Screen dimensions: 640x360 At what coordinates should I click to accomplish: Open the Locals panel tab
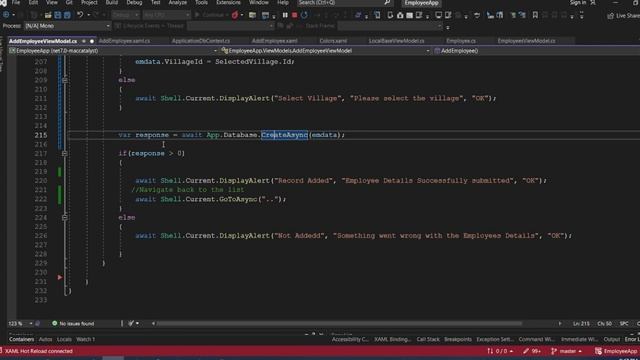tap(64, 339)
